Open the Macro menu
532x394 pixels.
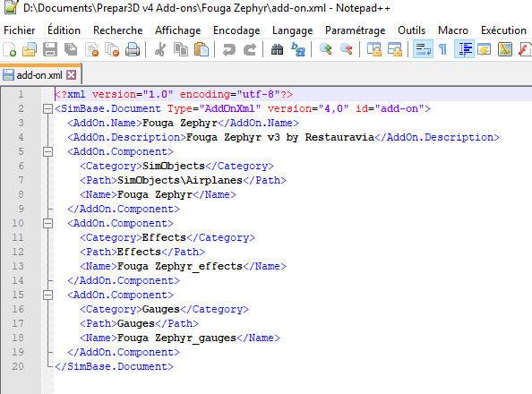(453, 30)
